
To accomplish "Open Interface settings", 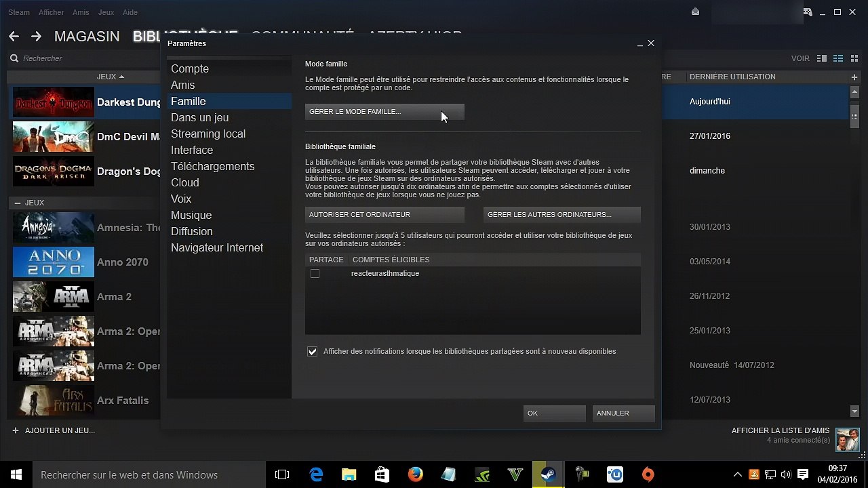I will [x=229, y=150].
